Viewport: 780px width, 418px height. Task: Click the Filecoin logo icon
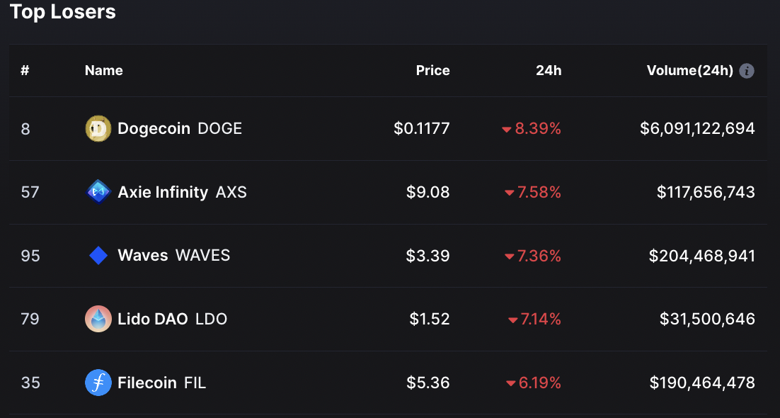pyautogui.click(x=98, y=383)
